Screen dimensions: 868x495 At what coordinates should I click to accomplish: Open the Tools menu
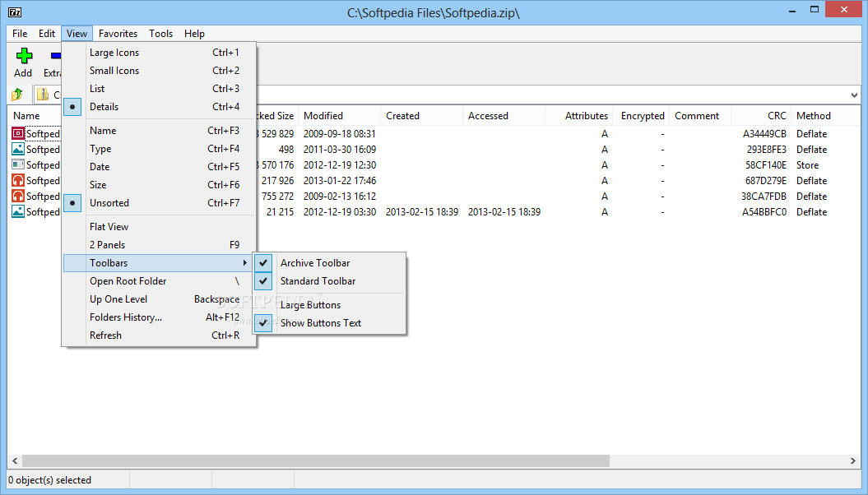pyautogui.click(x=160, y=34)
